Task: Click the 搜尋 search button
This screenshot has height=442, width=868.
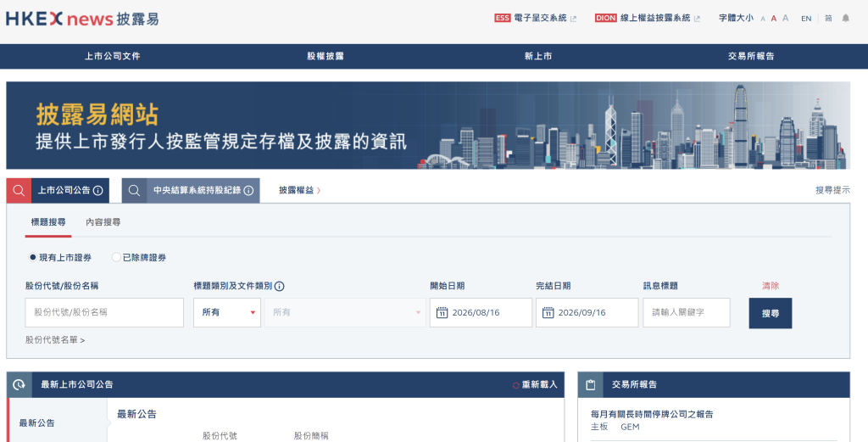Action: [771, 313]
